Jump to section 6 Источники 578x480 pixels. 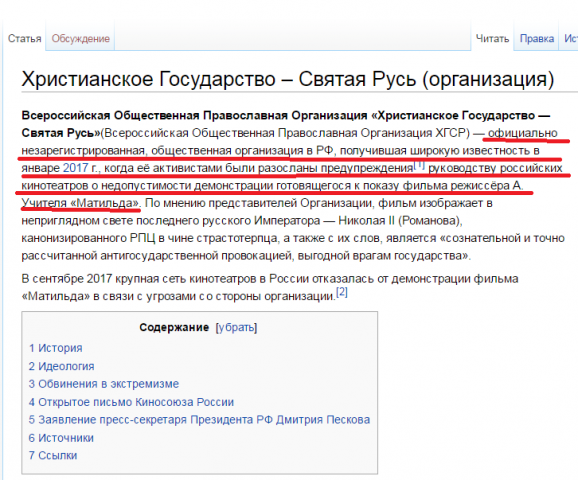[61, 438]
